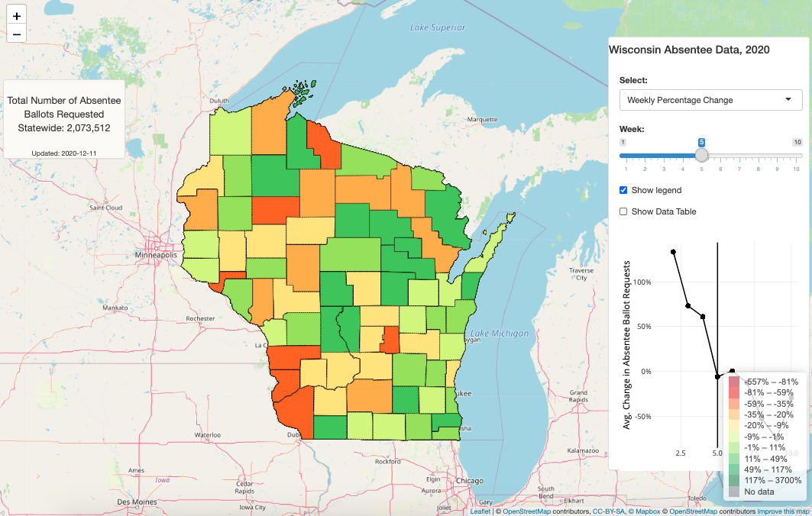This screenshot has width=812, height=516.
Task: Zoom in on the map with plus button
Action: [17, 15]
